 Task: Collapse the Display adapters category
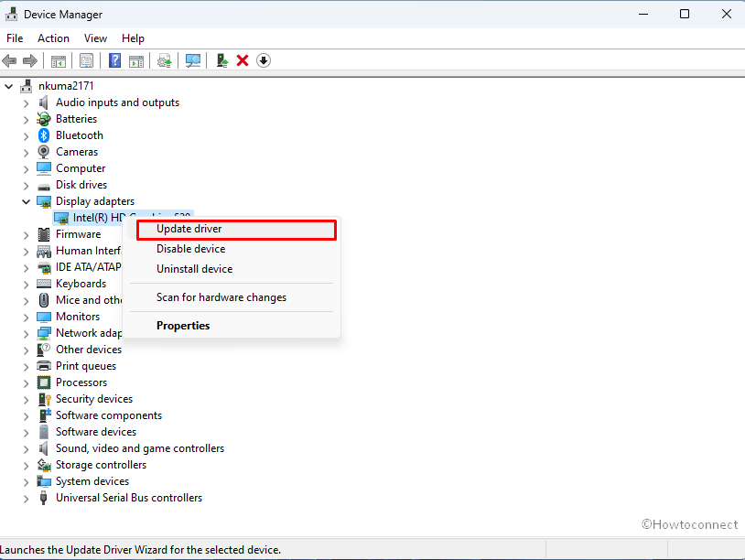coord(27,201)
